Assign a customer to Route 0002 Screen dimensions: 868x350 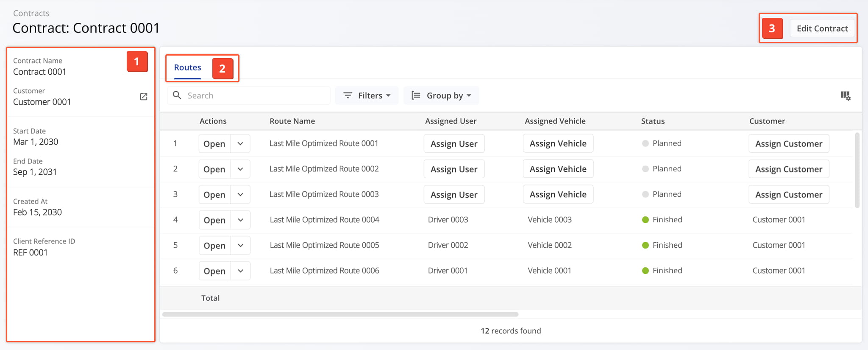[788, 169]
